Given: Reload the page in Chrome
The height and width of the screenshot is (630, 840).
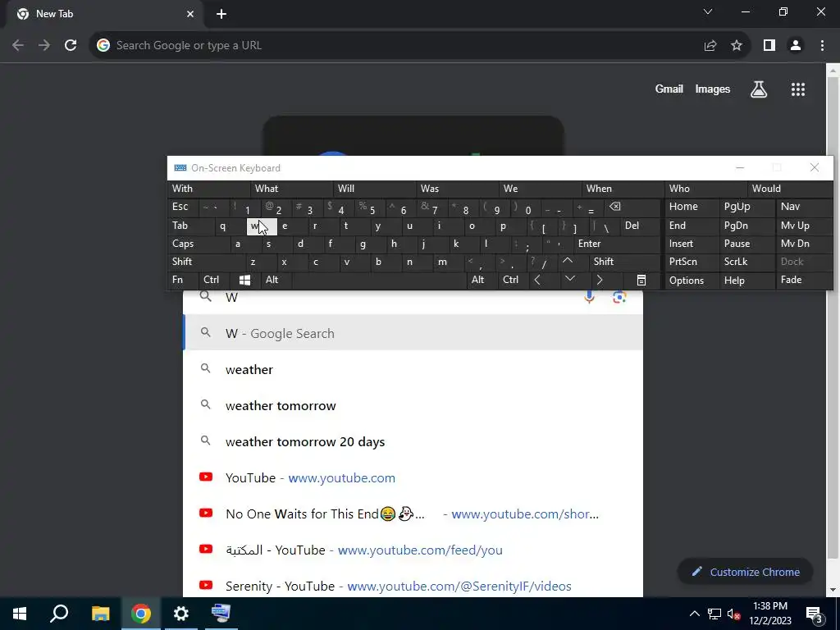Looking at the screenshot, I should coord(71,46).
